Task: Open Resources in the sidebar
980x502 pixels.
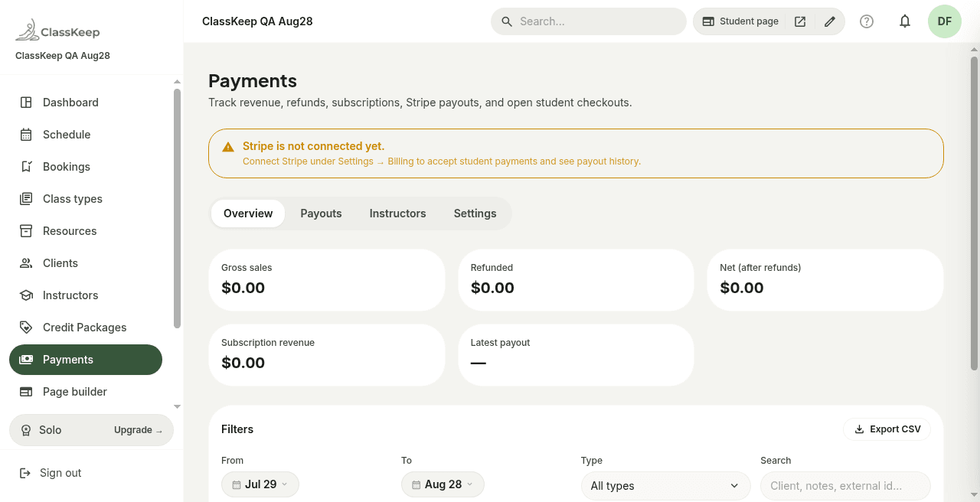Action: [86, 231]
